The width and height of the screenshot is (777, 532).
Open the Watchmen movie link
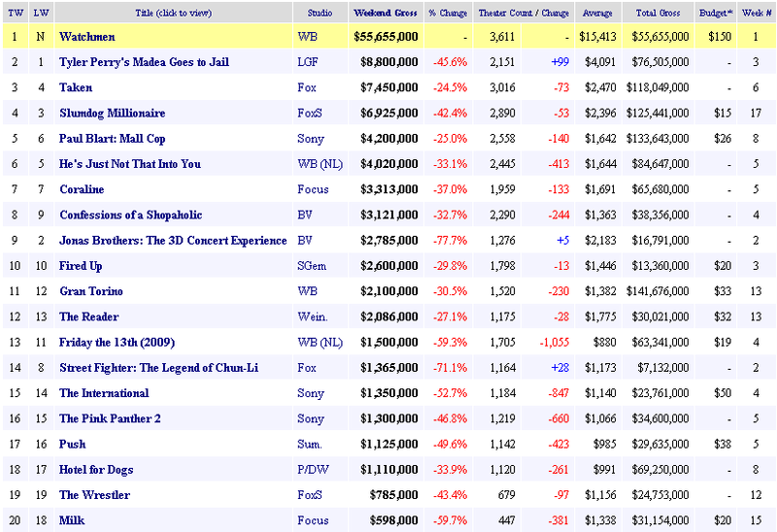pyautogui.click(x=88, y=37)
